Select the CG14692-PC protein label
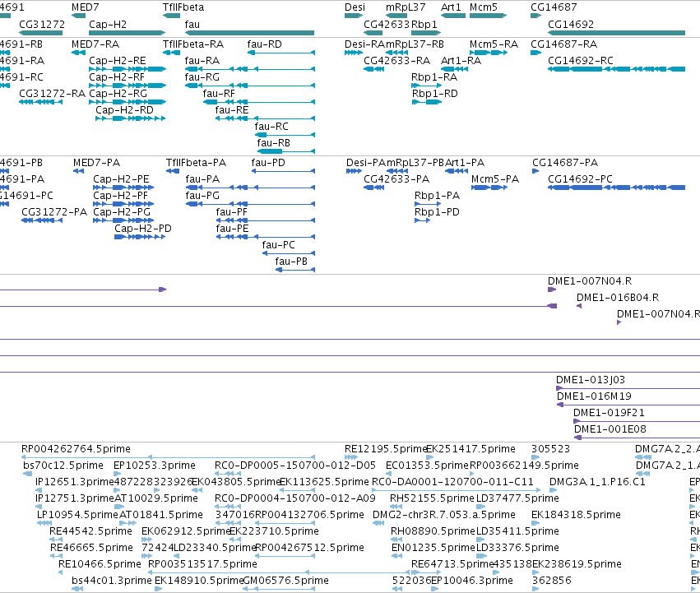The width and height of the screenshot is (700, 593). [580, 179]
